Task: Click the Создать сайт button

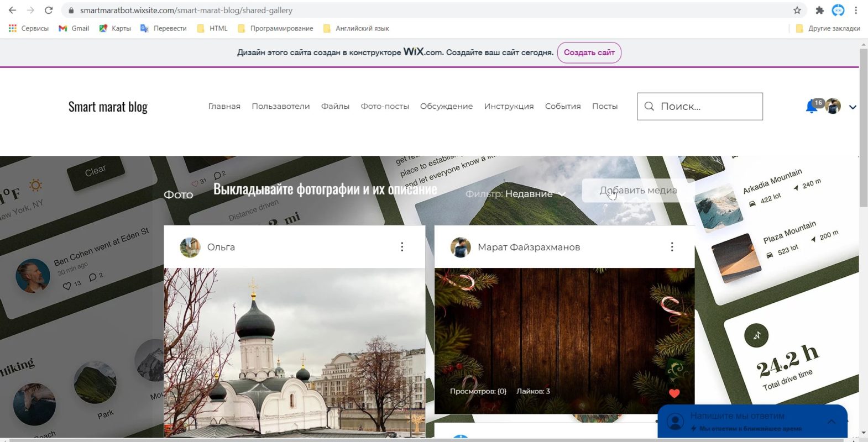Action: click(589, 52)
